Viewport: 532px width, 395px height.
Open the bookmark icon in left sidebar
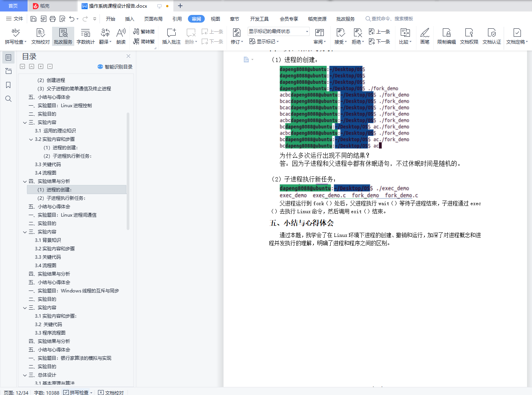pos(8,85)
